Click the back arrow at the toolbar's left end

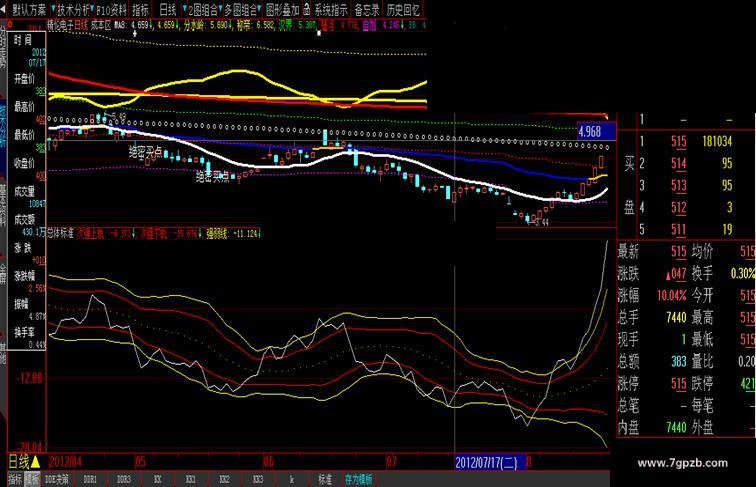pyautogui.click(x=3, y=9)
